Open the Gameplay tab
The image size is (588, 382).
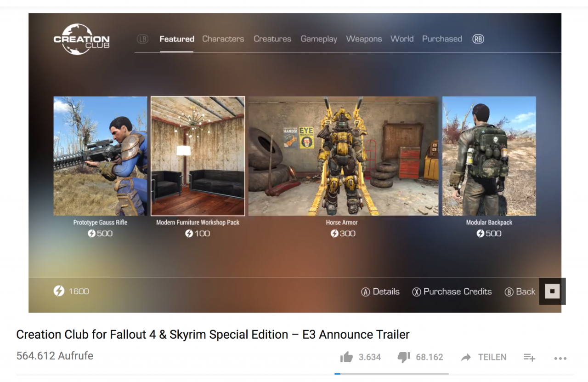pyautogui.click(x=319, y=39)
